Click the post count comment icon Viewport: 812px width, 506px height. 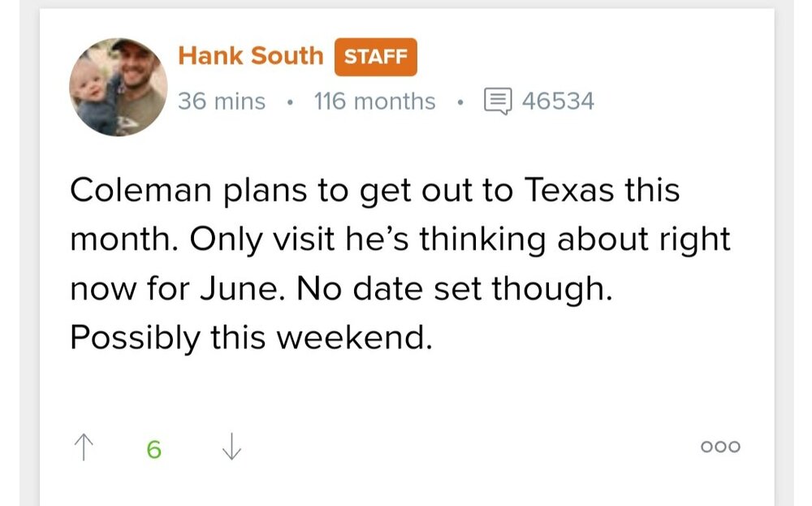498,102
